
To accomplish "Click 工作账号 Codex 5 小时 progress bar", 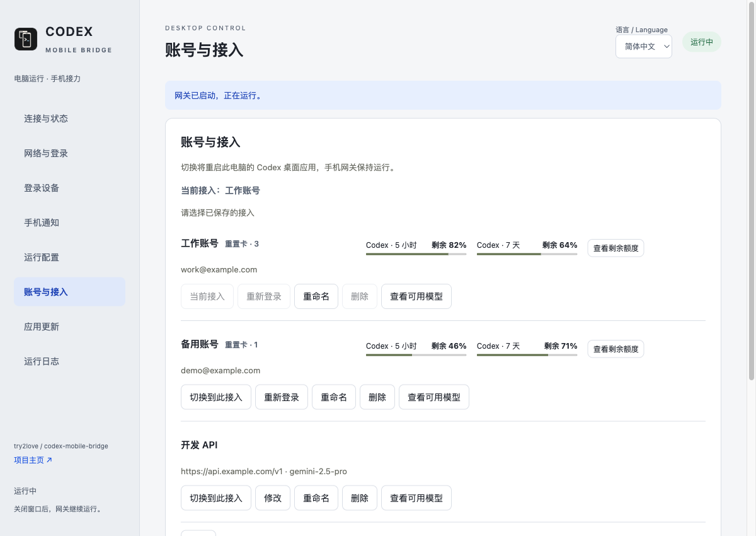I will click(x=416, y=254).
